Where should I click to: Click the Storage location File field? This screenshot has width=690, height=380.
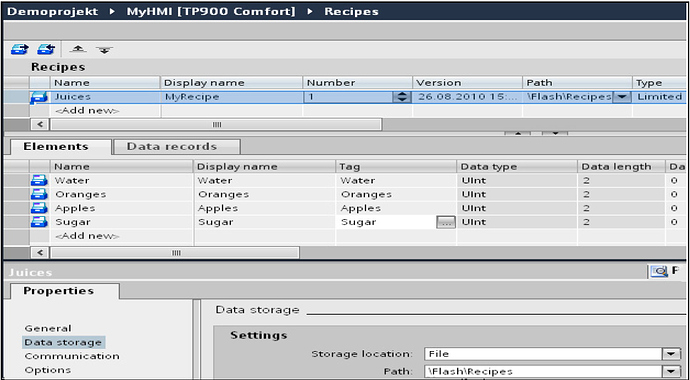tap(544, 354)
